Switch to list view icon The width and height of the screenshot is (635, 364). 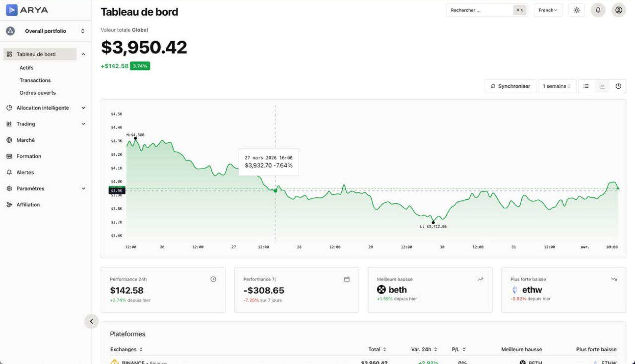[586, 86]
